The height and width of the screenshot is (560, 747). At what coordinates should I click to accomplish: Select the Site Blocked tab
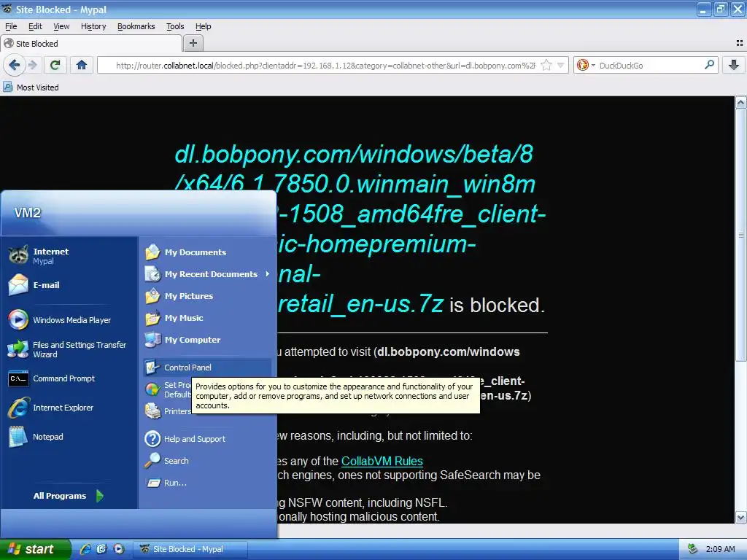click(x=91, y=43)
